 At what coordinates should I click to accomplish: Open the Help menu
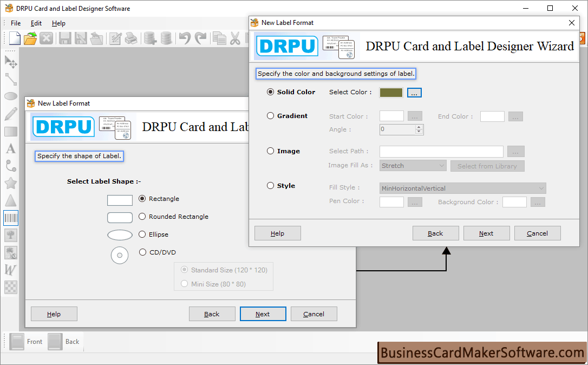click(x=58, y=23)
